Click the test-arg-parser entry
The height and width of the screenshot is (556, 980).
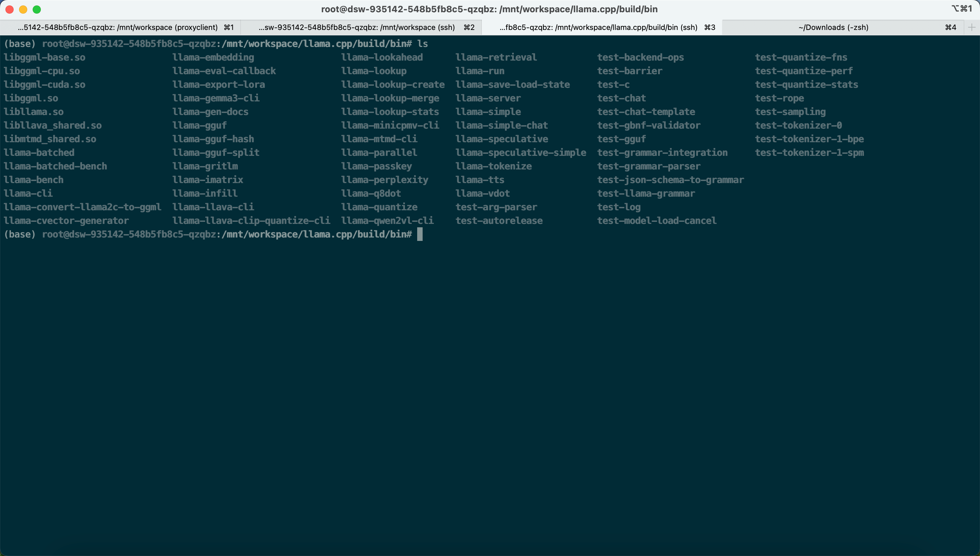click(x=496, y=207)
